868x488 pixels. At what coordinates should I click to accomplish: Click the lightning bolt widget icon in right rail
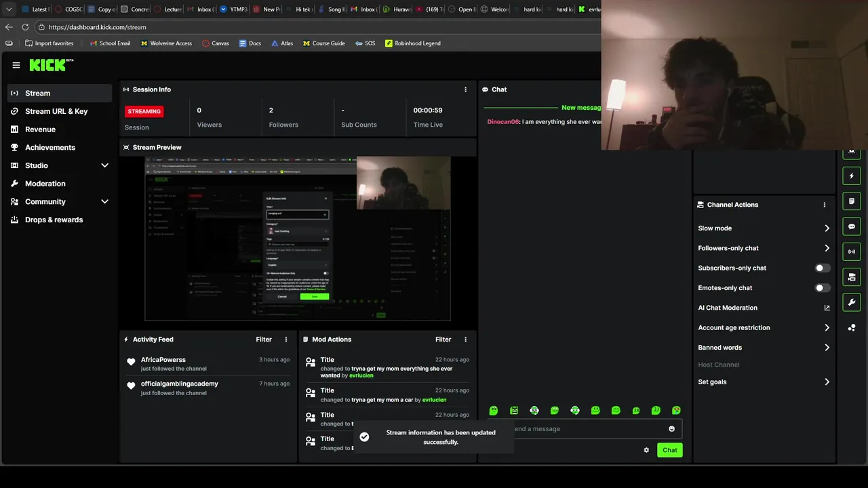pos(852,176)
